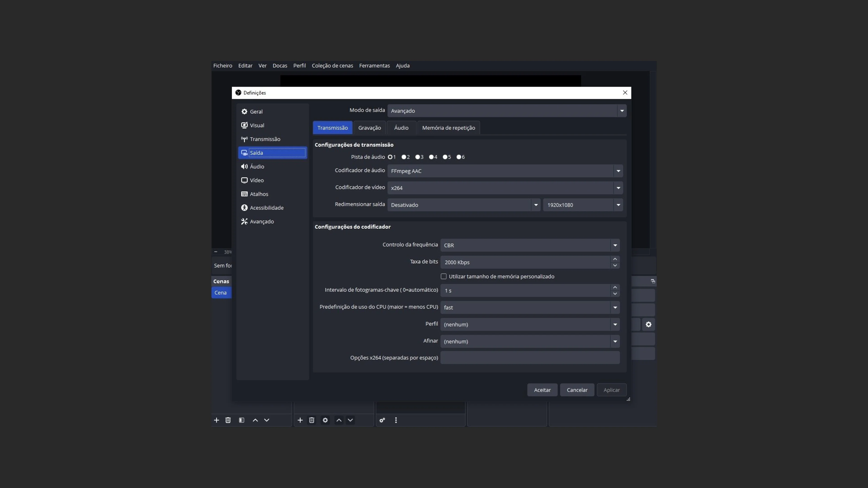Open the Ferramentas menu

pos(374,66)
